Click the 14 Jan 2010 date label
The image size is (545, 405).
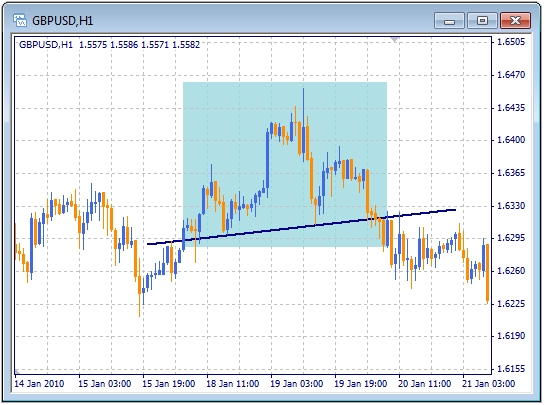[39, 383]
